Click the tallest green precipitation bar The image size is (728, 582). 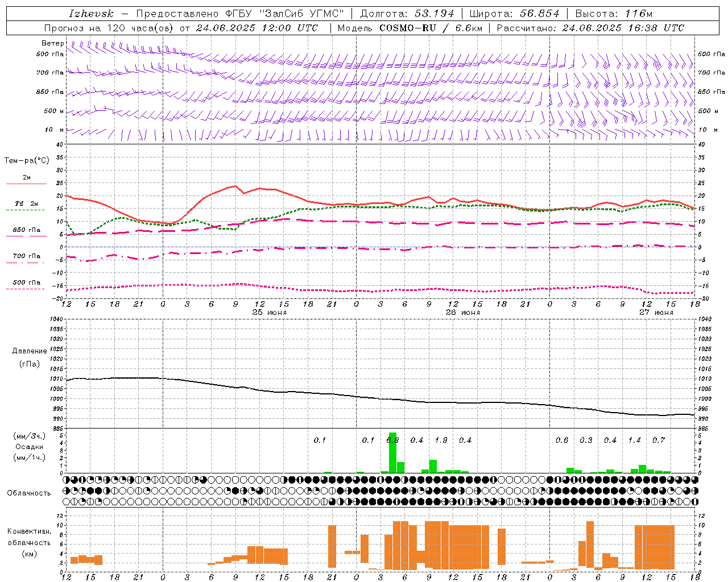(x=392, y=453)
